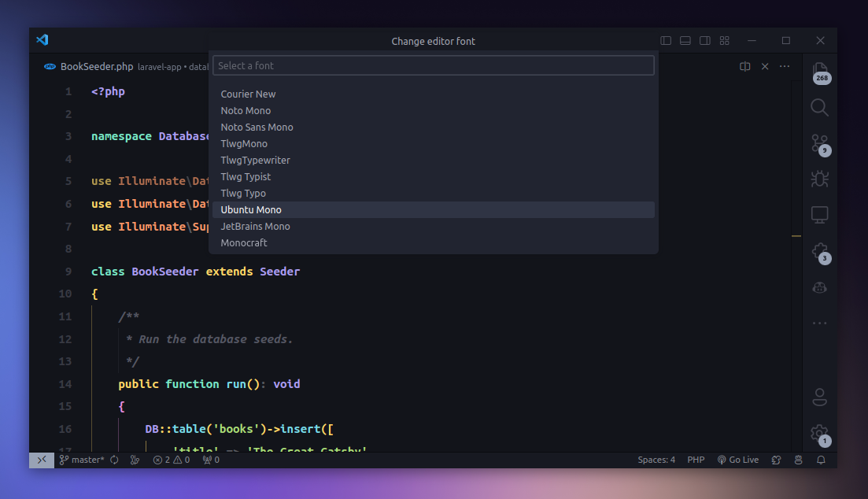Show additional views ellipsis in activity bar

pyautogui.click(x=820, y=323)
